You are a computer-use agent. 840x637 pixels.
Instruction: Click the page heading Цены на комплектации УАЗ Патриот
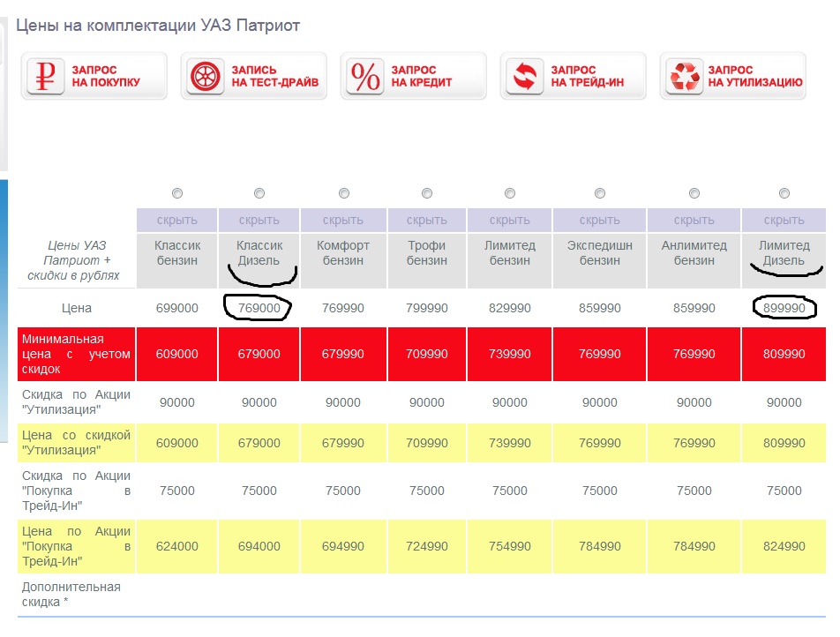pos(158,26)
